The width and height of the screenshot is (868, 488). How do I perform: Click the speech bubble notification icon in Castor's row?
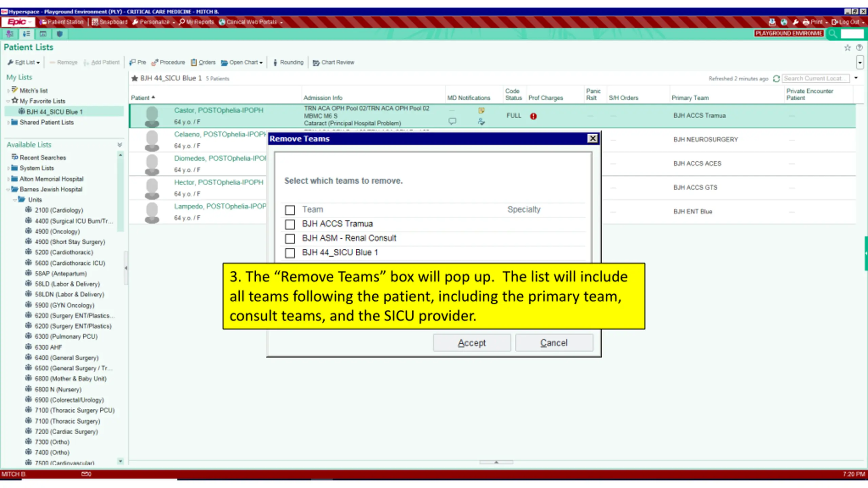click(452, 121)
